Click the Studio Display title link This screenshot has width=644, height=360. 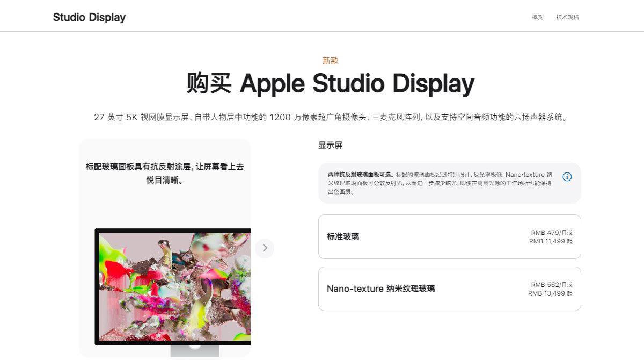89,17
